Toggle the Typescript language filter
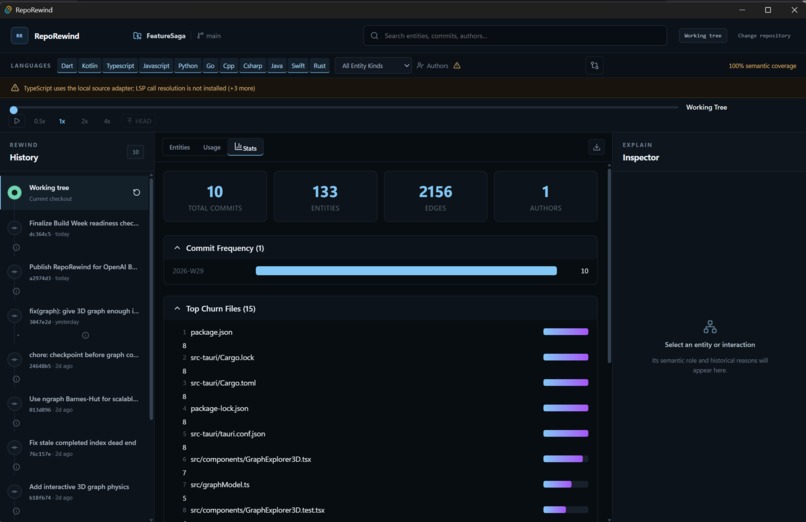Viewport: 806px width, 522px height. (120, 66)
